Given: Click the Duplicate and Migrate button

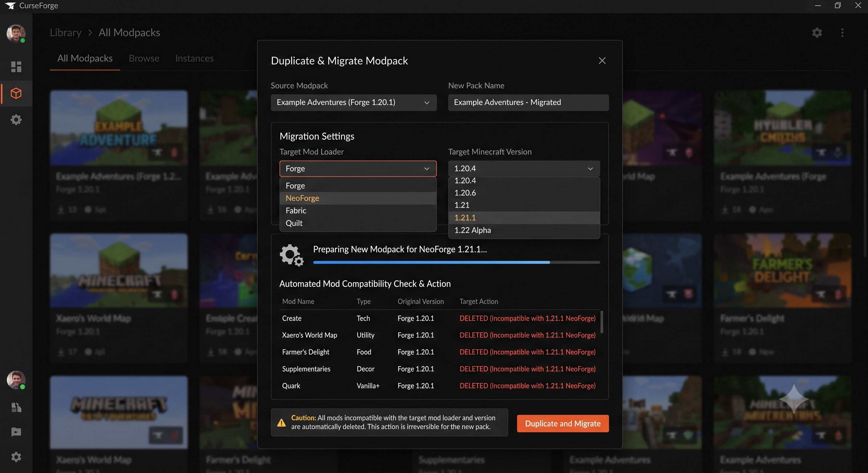Looking at the screenshot, I should [x=563, y=423].
